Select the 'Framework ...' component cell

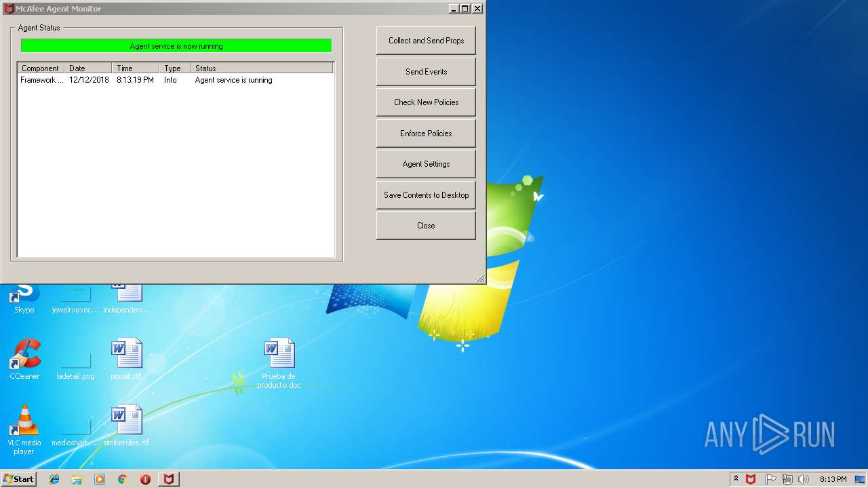click(41, 80)
